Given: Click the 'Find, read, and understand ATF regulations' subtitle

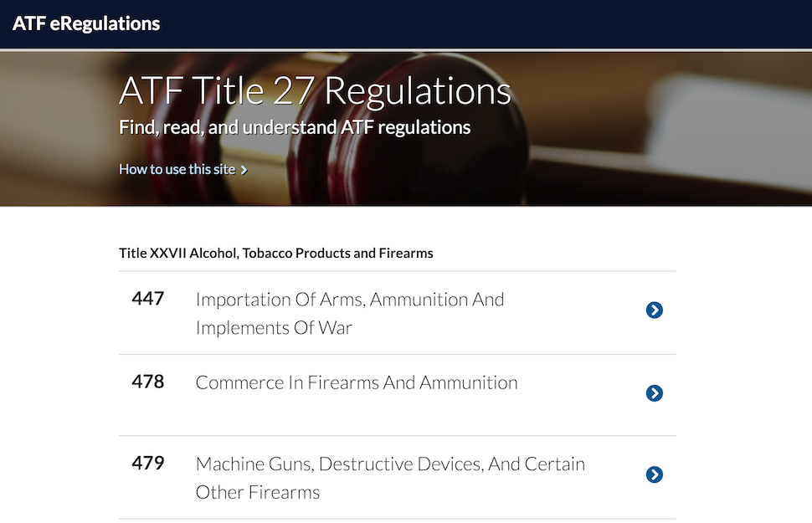Looking at the screenshot, I should pos(295,128).
